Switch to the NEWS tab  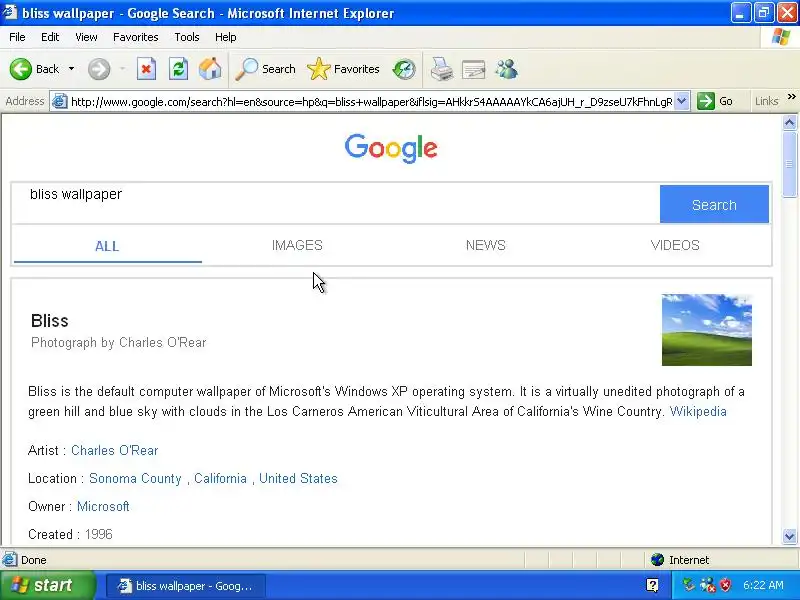tap(486, 245)
